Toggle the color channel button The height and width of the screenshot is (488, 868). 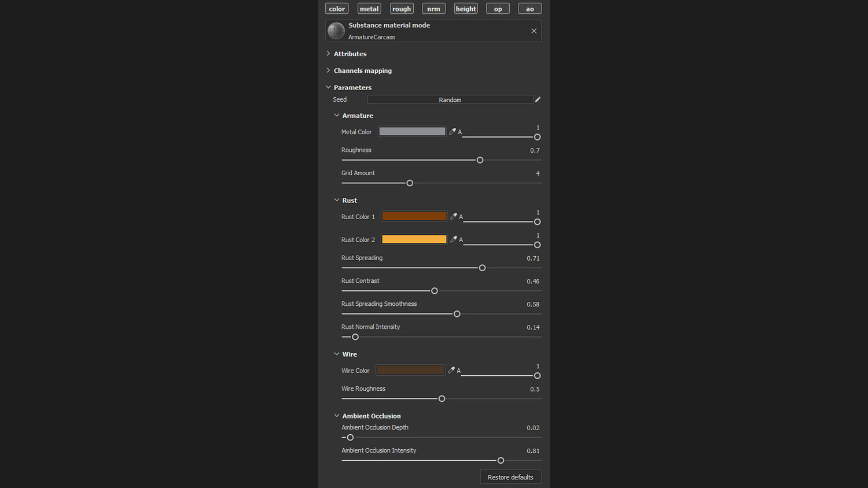(337, 9)
